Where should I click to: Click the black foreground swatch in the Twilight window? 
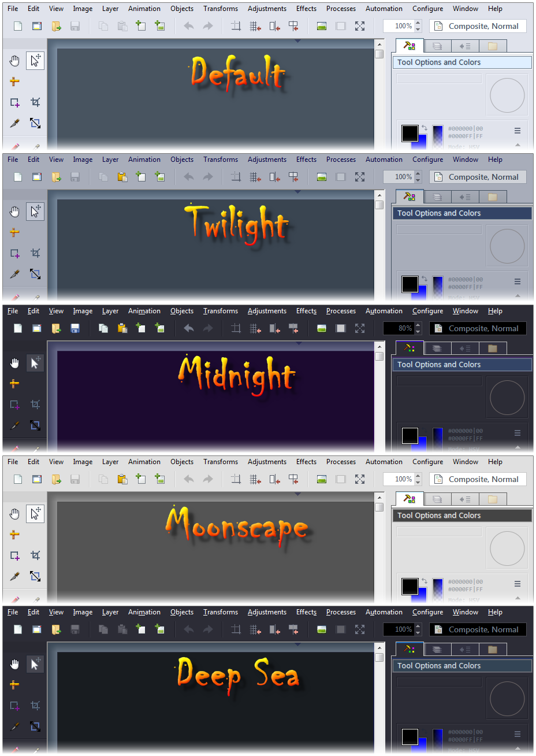point(410,284)
